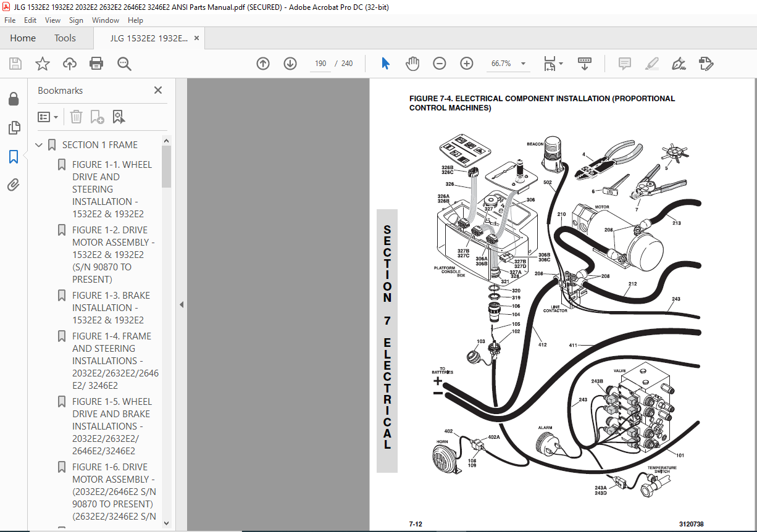Select the arrow selection tool

pyautogui.click(x=386, y=64)
